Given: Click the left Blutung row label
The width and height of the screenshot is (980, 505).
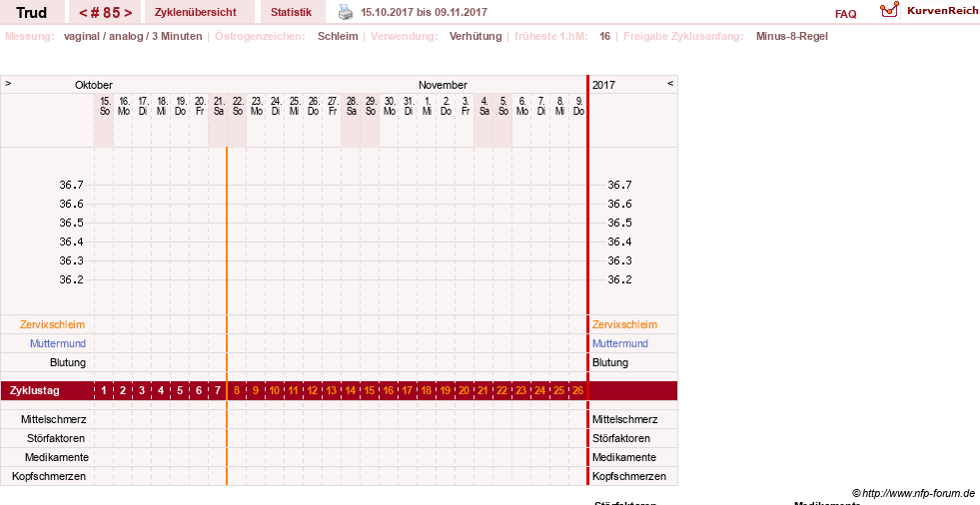Looking at the screenshot, I should pyautogui.click(x=68, y=362).
